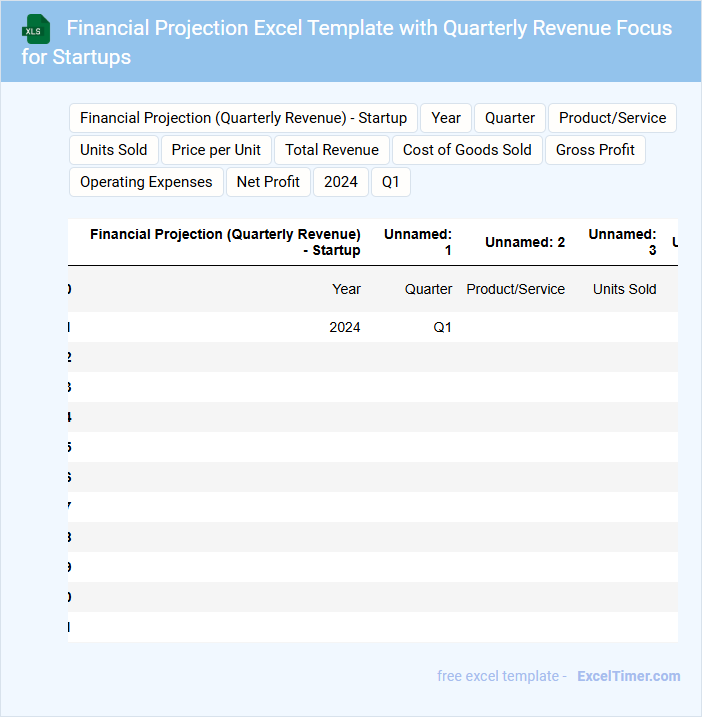Image resolution: width=702 pixels, height=717 pixels.
Task: Click the Cost of Goods Sold tag
Action: coord(467,150)
